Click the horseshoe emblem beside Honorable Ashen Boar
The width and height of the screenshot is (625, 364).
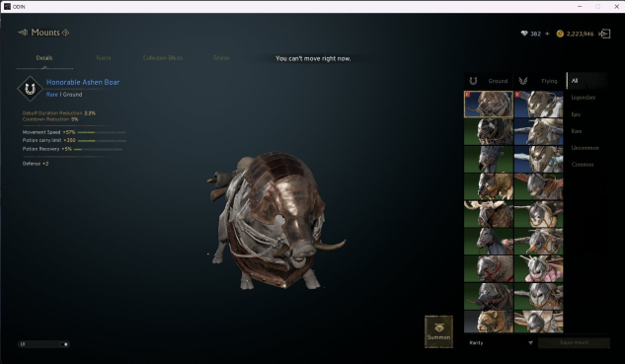tap(30, 89)
